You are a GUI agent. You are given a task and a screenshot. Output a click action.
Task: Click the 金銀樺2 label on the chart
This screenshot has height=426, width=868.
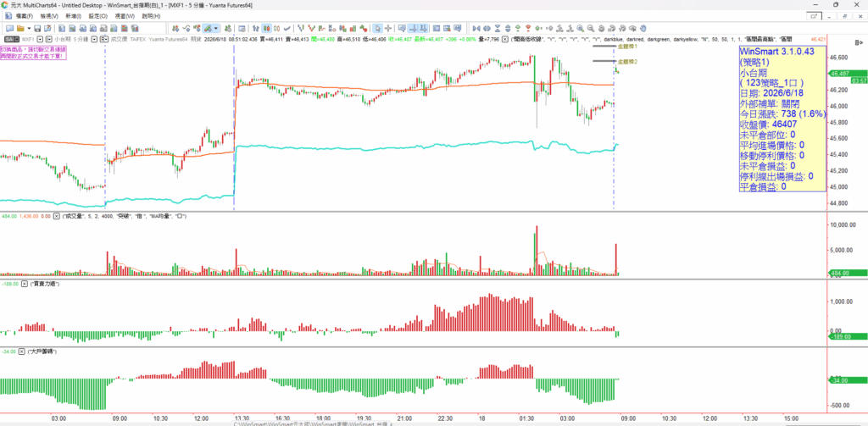pos(626,62)
